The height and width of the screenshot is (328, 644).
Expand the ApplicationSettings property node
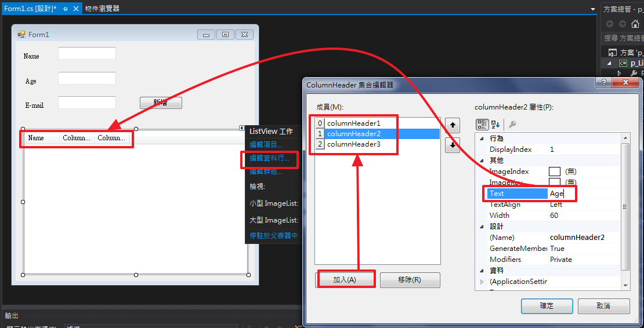pos(482,282)
